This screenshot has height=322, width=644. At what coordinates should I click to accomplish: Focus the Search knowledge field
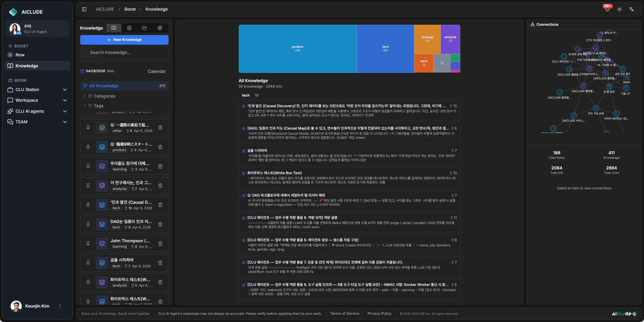124,53
